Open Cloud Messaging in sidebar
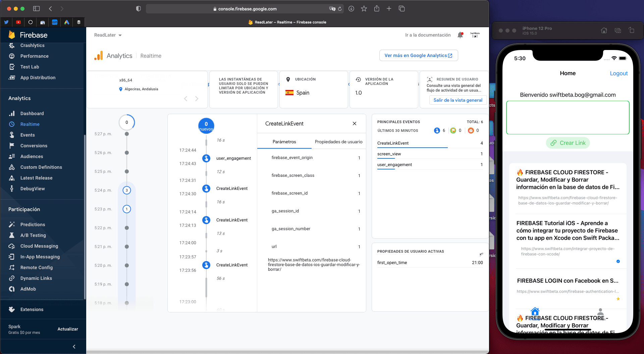This screenshot has width=644, height=354. click(39, 246)
